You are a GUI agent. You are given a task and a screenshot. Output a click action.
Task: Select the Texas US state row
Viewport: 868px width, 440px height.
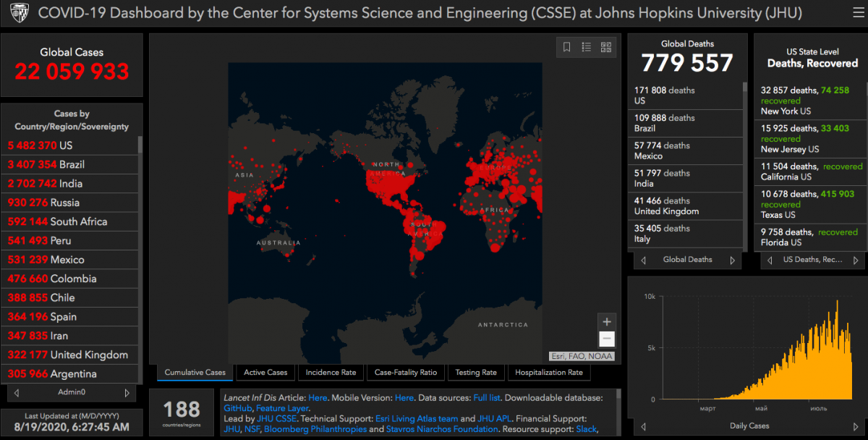[x=810, y=205]
